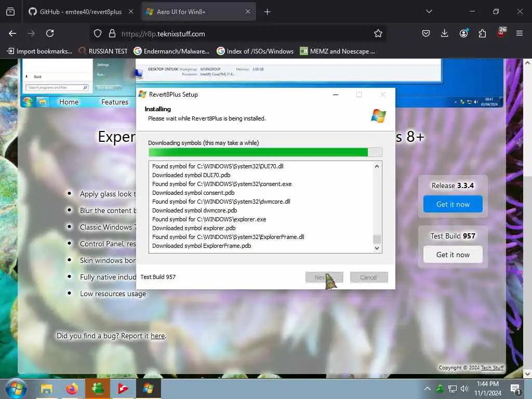Click the Revert8Plus Setup title icon
This screenshot has height=399, width=532.
pos(142,95)
